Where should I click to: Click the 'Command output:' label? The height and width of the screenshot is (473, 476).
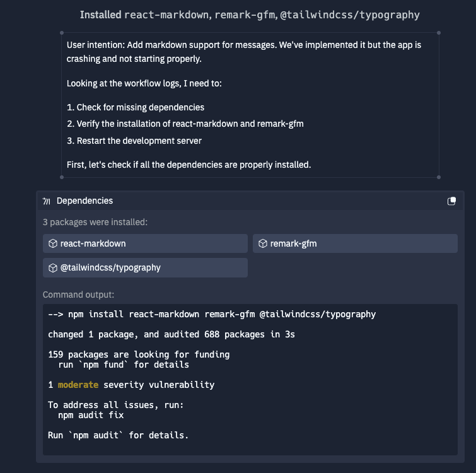[x=78, y=295]
